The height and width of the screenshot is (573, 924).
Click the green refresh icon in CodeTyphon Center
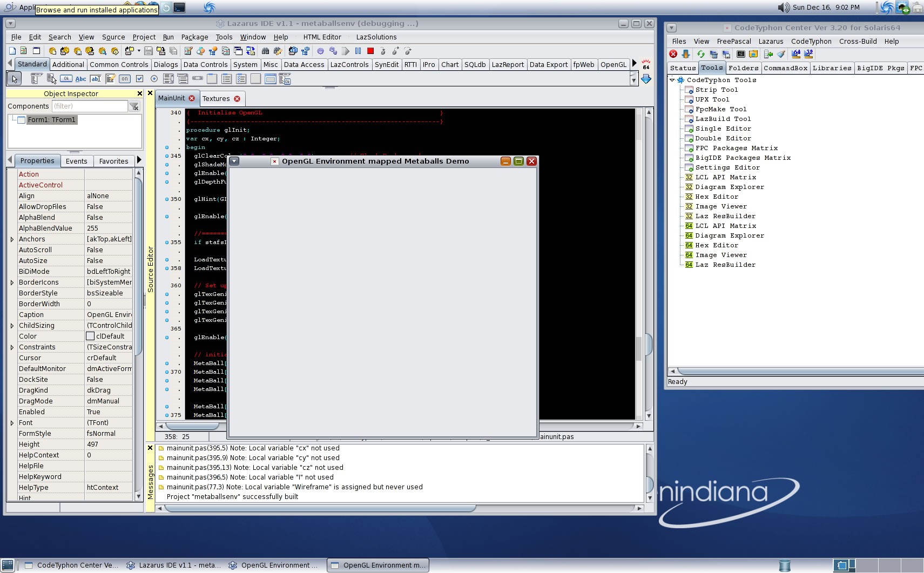(x=700, y=54)
